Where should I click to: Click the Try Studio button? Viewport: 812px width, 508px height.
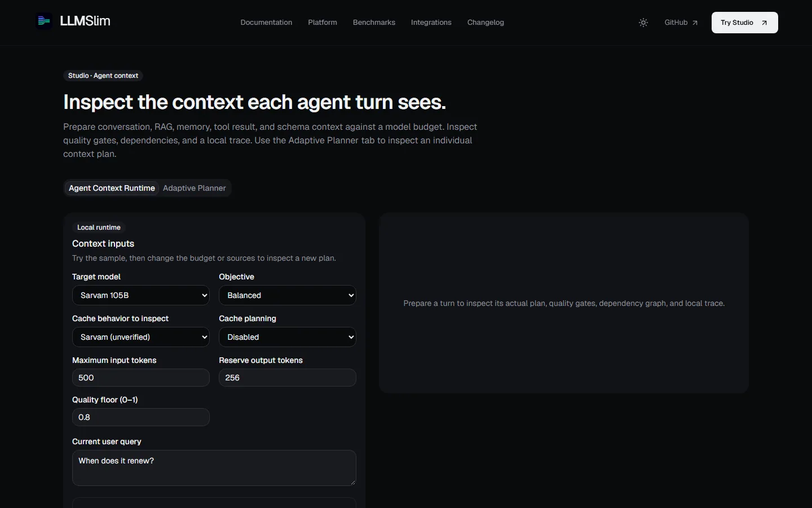click(x=744, y=23)
